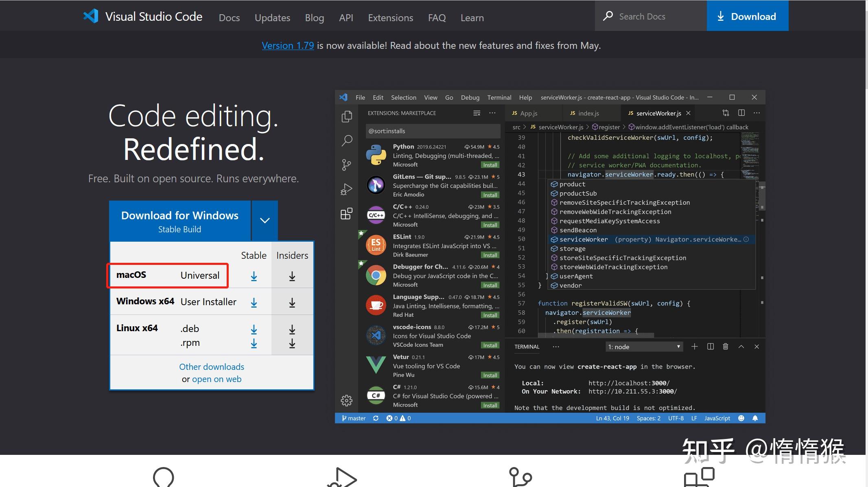Click the Visual Studio Code logo icon
The width and height of the screenshot is (868, 487).
pos(91,16)
